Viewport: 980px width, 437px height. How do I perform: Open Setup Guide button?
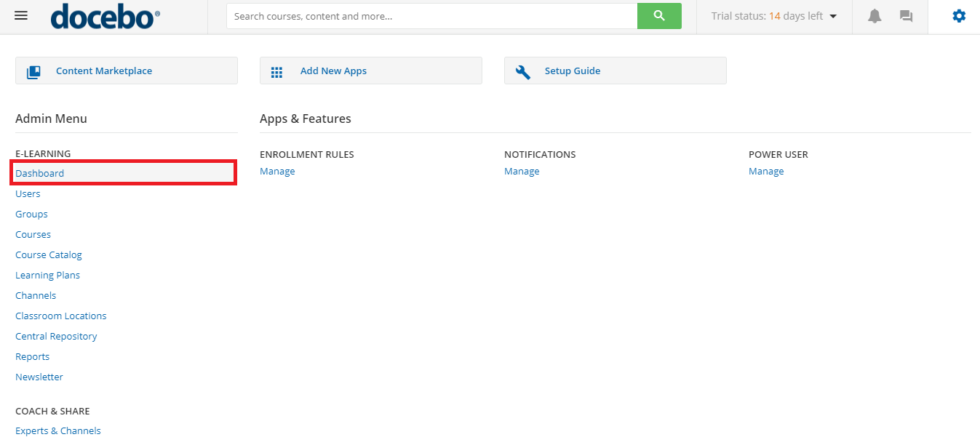pyautogui.click(x=616, y=71)
